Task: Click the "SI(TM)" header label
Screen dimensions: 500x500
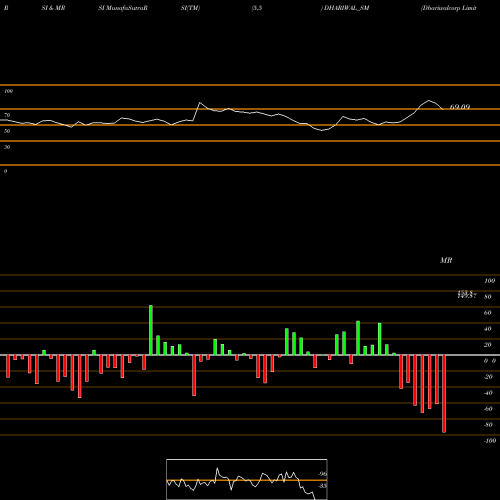Action: click(x=190, y=8)
